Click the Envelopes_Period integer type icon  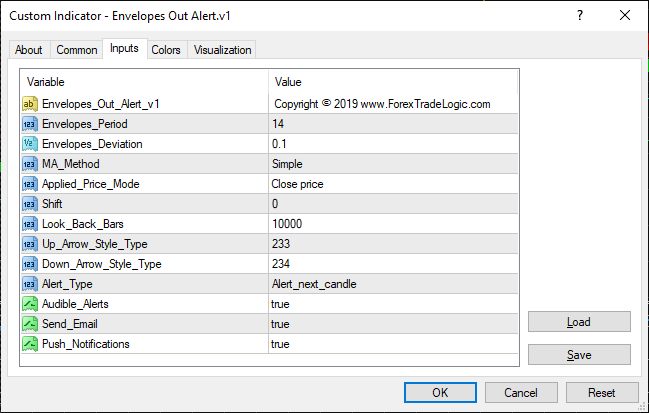pyautogui.click(x=30, y=123)
